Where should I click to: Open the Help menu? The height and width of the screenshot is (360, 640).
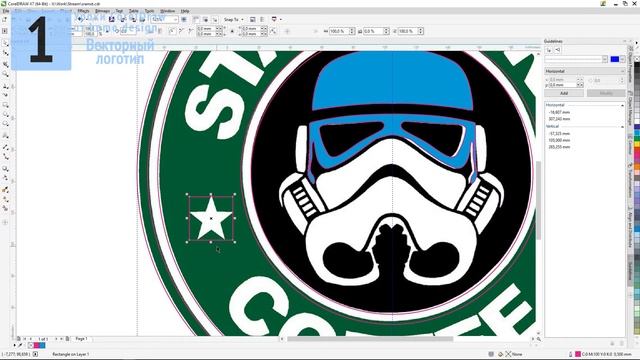pyautogui.click(x=185, y=11)
